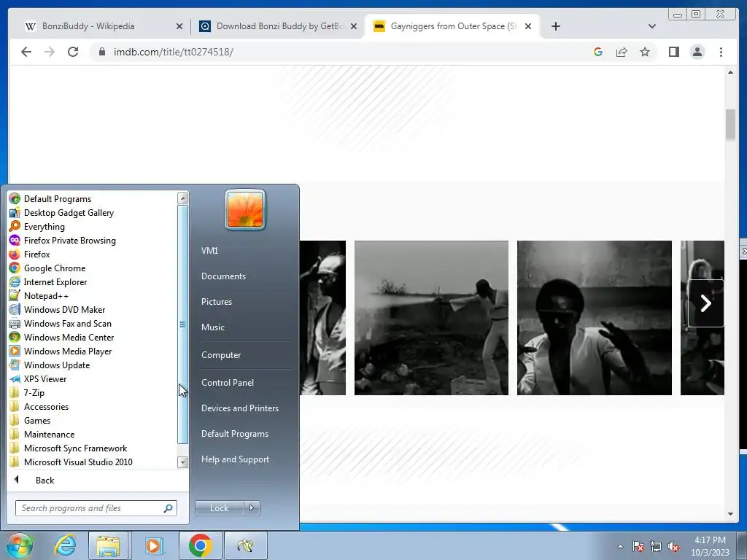The width and height of the screenshot is (747, 560).
Task: Start Windows DVD Maker
Action: point(57,309)
